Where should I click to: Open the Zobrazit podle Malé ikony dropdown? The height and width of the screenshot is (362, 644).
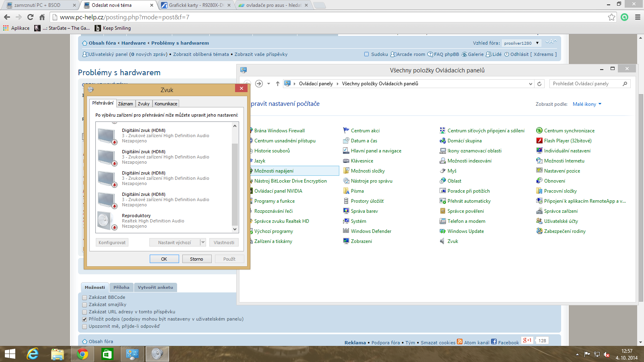click(x=587, y=104)
